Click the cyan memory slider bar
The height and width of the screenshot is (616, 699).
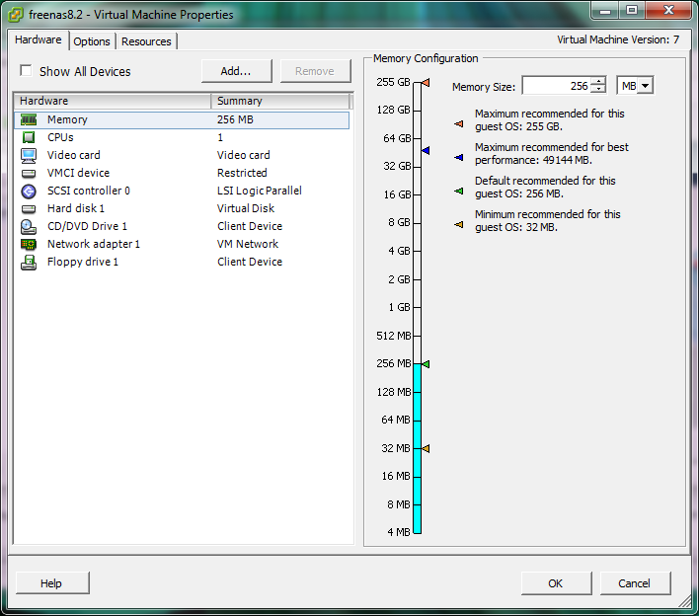418,448
